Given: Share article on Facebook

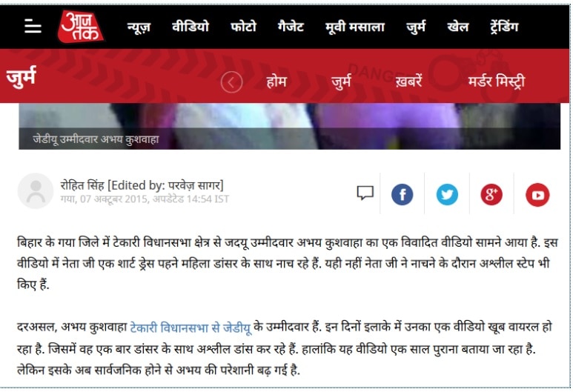Looking at the screenshot, I should 402,194.
